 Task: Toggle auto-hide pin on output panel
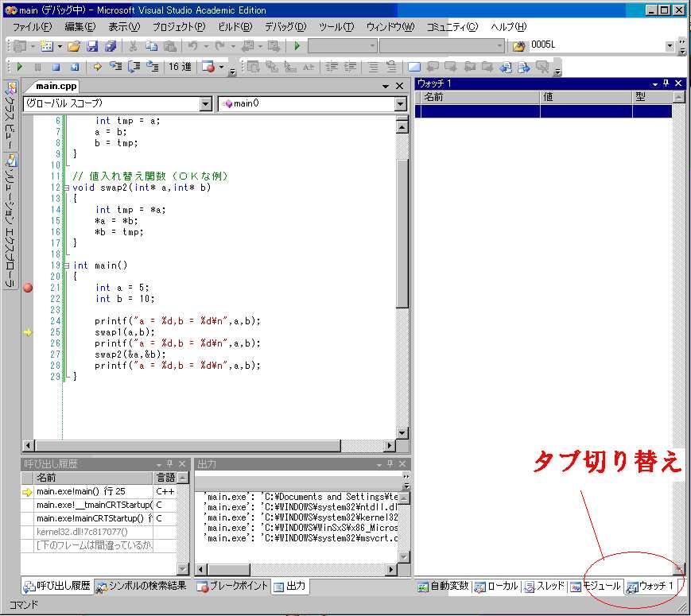[390, 463]
